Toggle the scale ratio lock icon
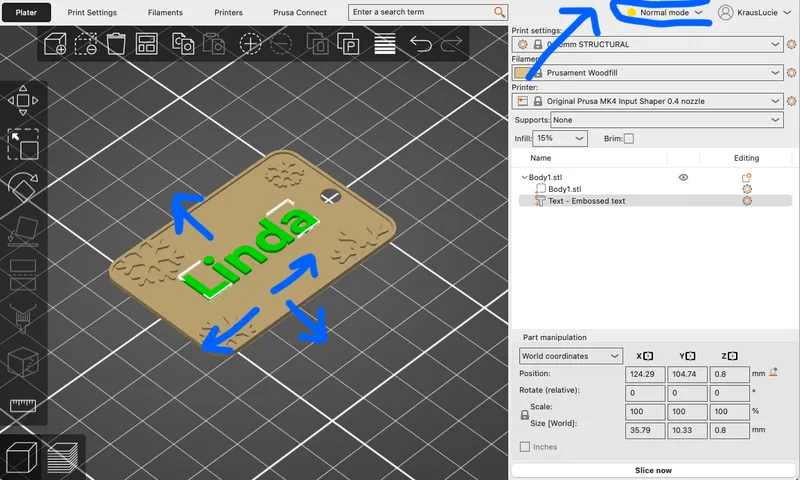Viewport: 800px width, 480px height. point(524,415)
